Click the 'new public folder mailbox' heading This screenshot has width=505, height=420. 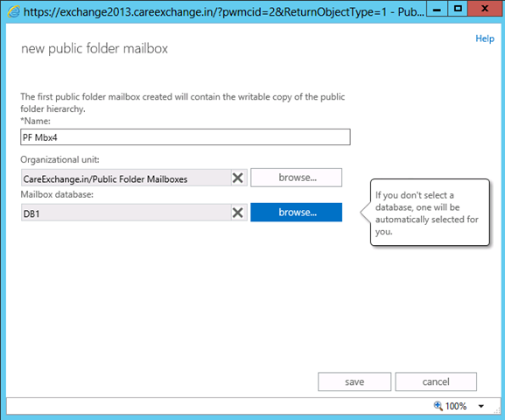click(x=95, y=49)
